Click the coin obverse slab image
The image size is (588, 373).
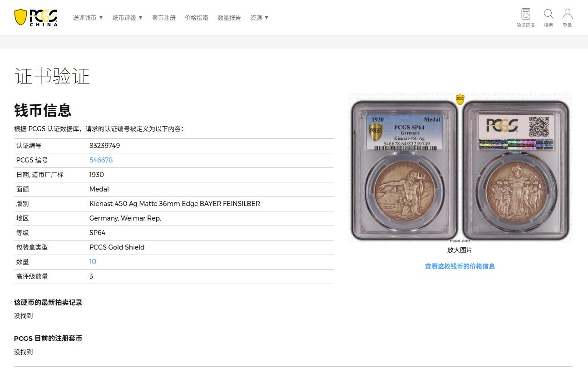(404, 170)
